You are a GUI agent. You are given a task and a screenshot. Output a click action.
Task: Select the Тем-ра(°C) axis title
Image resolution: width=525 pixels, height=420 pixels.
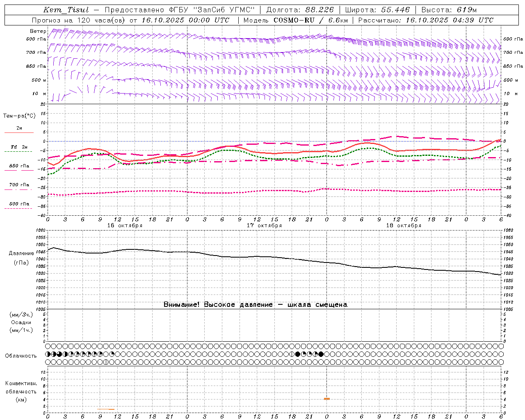point(19,116)
